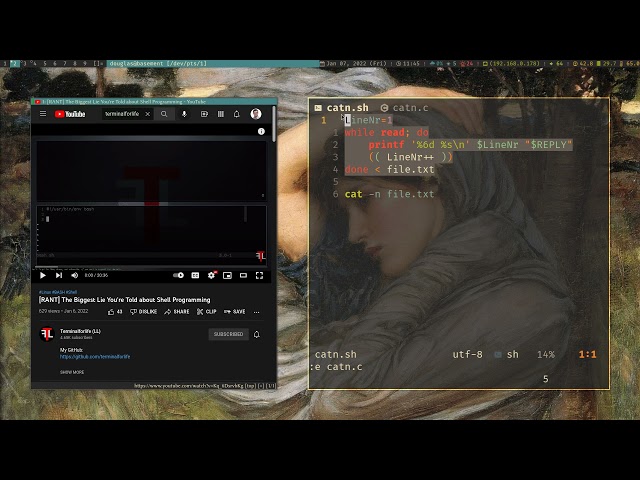Image resolution: width=640 pixels, height=480 pixels.
Task: Click the hashtags above the video title
Action: click(x=58, y=292)
